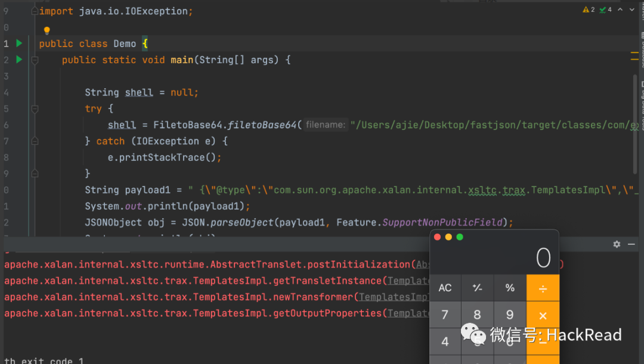The width and height of the screenshot is (644, 364).
Task: Jump to next highlighted error arrow
Action: click(631, 10)
